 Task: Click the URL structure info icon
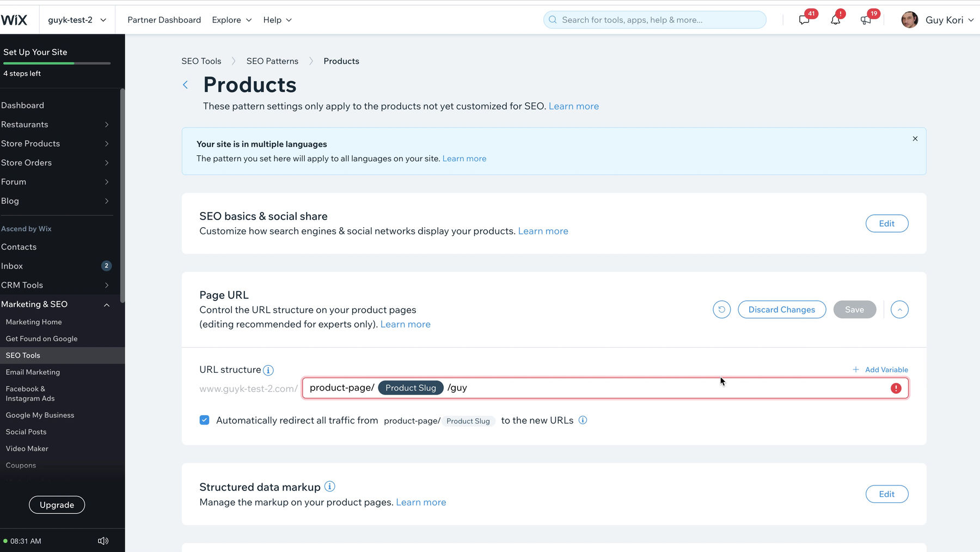click(x=268, y=371)
